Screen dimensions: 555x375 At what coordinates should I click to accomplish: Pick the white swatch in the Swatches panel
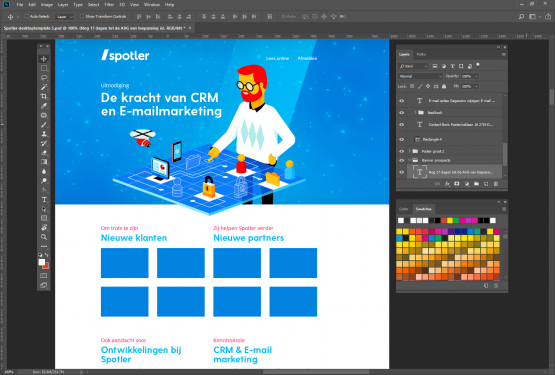tap(401, 221)
